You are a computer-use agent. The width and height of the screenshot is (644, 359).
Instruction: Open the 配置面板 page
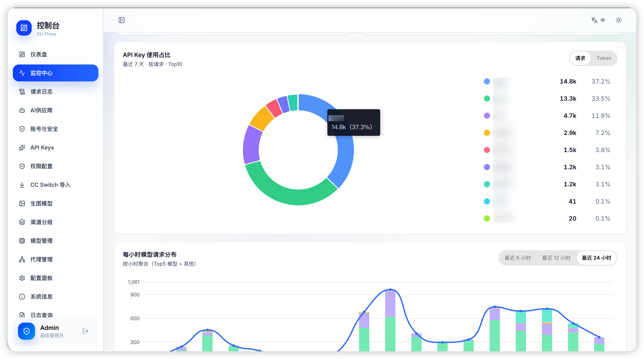[55, 278]
